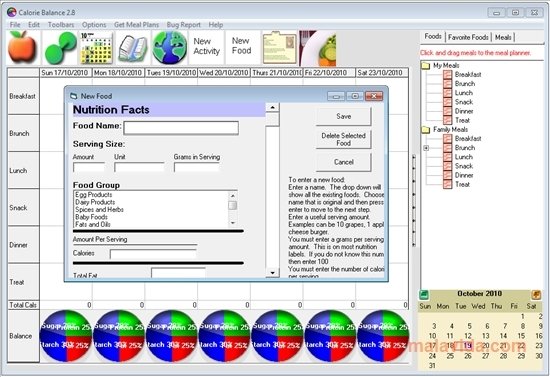Image resolution: width=550 pixels, height=377 pixels.
Task: Click the Food Group list down arrow
Action: (x=233, y=223)
